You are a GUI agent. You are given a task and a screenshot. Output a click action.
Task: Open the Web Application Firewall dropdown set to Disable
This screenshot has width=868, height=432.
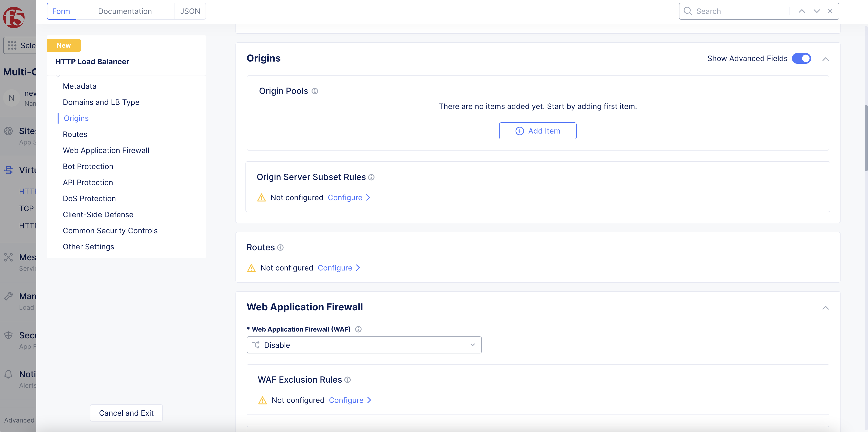pyautogui.click(x=364, y=345)
